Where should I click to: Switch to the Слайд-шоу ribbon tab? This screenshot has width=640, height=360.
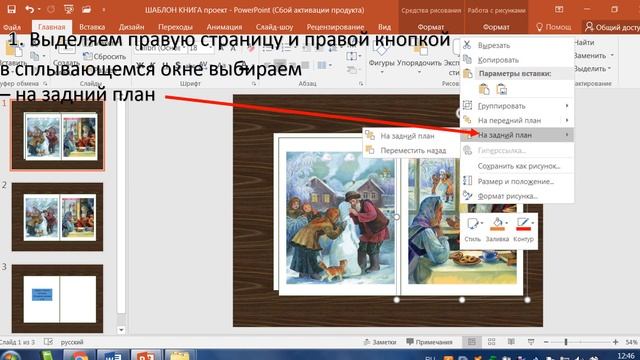tap(274, 27)
